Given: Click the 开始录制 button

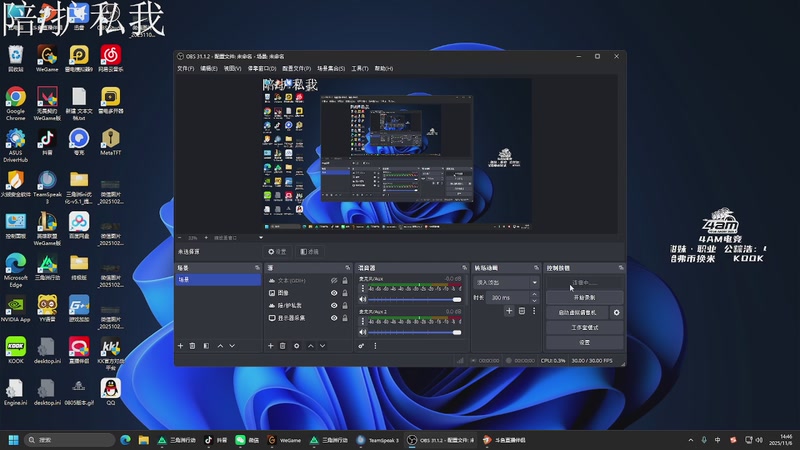Looking at the screenshot, I should (x=584, y=298).
